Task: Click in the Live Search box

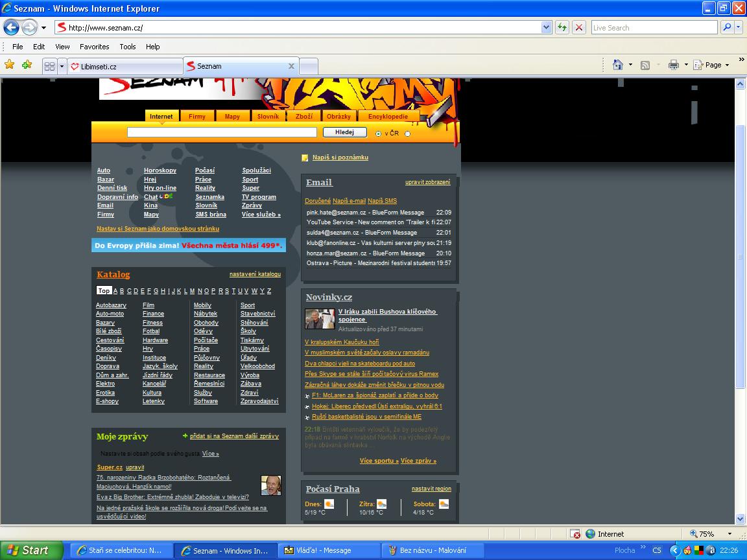Action: point(654,28)
